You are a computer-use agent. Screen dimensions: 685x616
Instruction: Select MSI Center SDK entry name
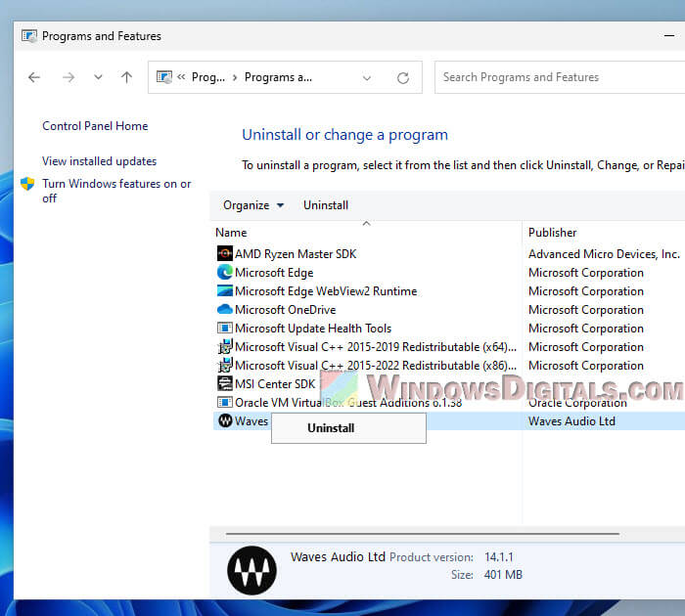275,383
